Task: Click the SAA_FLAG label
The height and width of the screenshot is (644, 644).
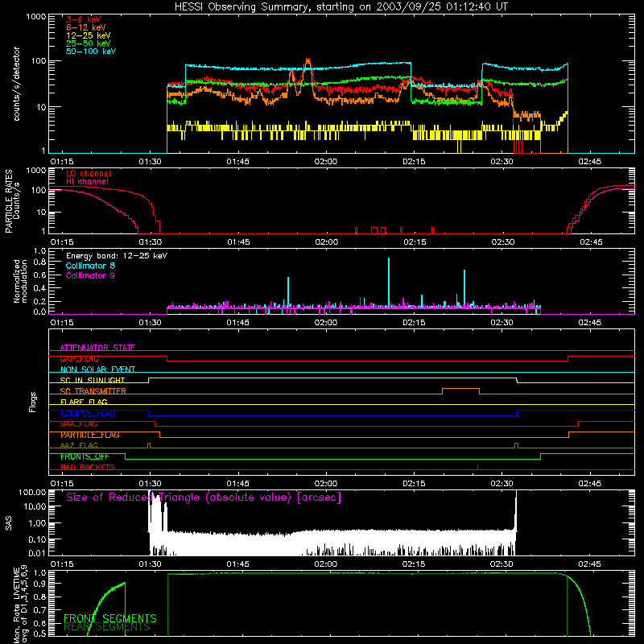Action: pos(79,424)
